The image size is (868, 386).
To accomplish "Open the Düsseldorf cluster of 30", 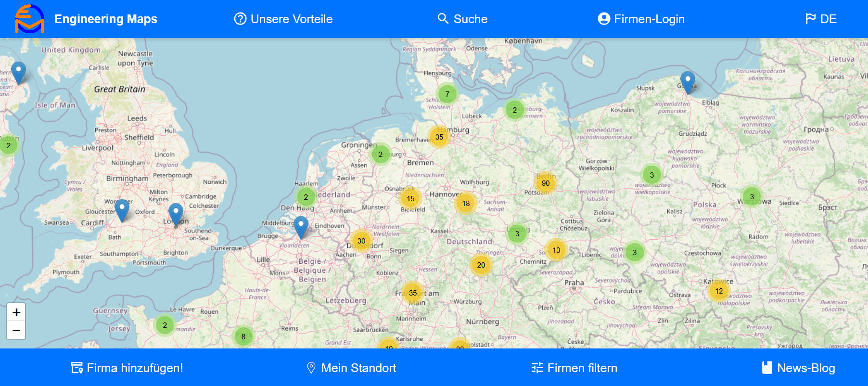I will pos(361,241).
